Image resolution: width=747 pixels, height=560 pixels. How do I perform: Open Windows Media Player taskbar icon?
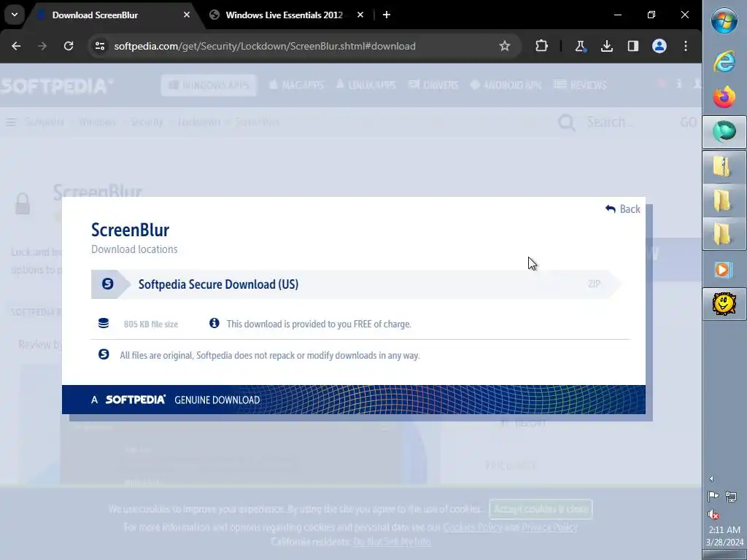click(x=724, y=270)
